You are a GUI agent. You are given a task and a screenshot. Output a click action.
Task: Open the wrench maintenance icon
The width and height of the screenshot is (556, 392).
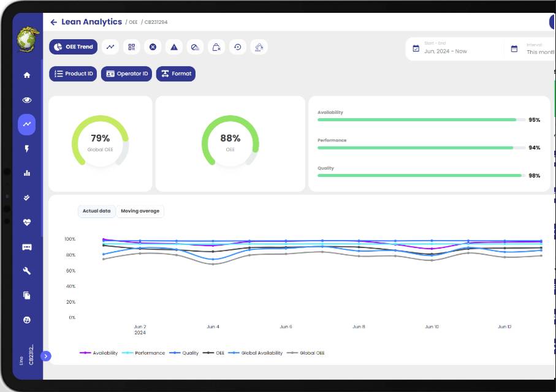tap(27, 271)
